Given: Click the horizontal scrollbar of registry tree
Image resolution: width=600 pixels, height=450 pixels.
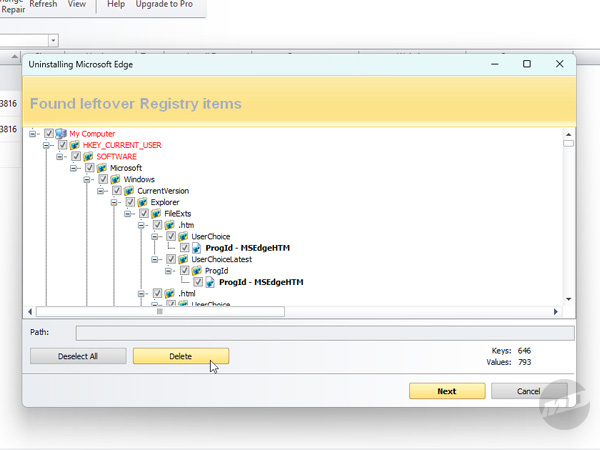Looking at the screenshot, I should pos(160,312).
